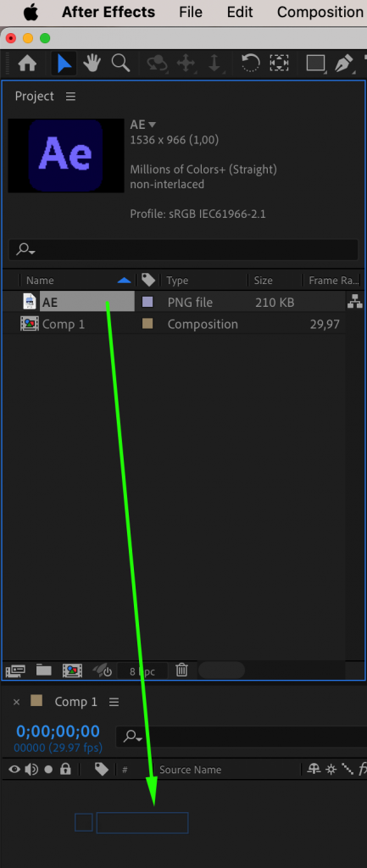
Task: Click the trash delete icon in Project panel
Action: [181, 670]
